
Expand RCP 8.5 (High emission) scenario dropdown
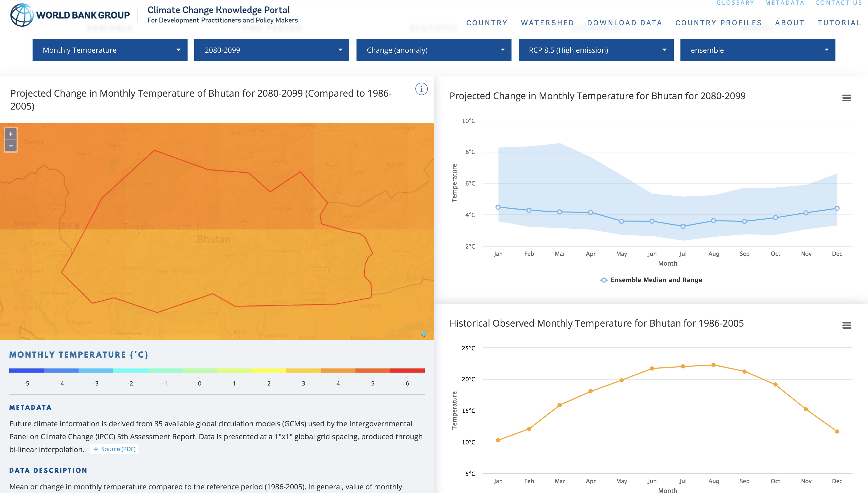(x=596, y=50)
